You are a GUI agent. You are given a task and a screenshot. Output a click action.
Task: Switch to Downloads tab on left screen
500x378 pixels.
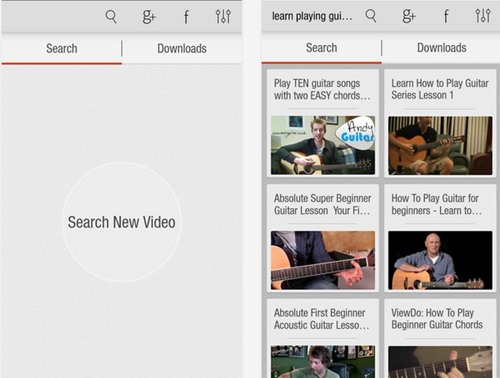(182, 49)
